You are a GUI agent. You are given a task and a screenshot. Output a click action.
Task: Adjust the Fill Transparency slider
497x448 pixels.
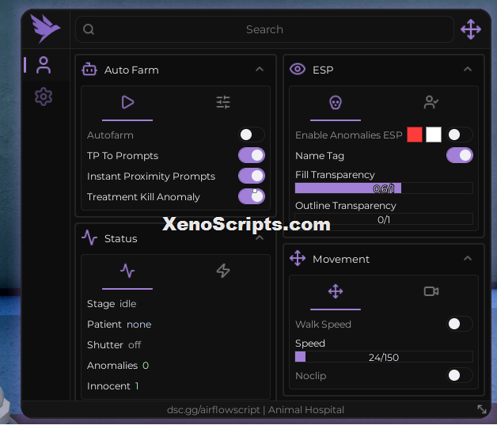[384, 188]
